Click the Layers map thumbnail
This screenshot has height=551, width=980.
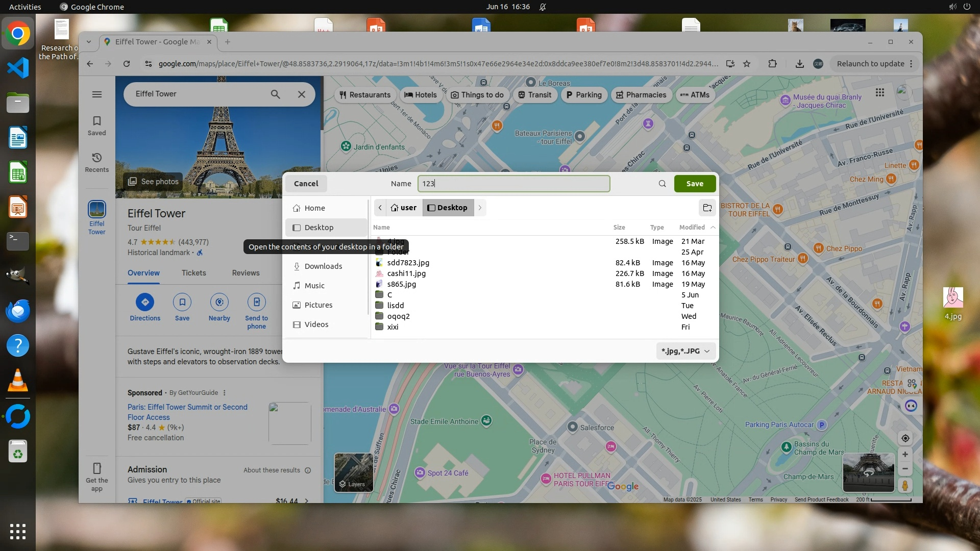(x=353, y=472)
